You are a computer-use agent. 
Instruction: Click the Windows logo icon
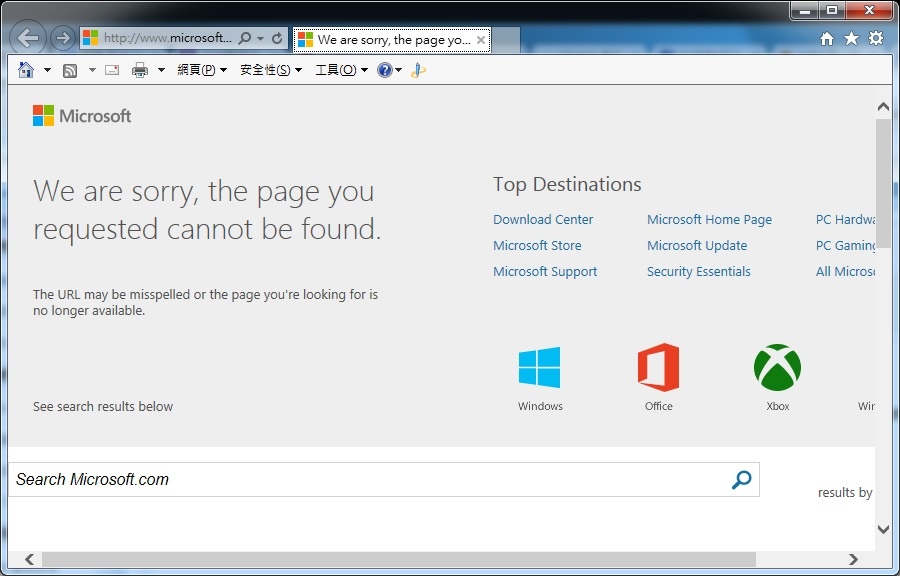tap(540, 367)
